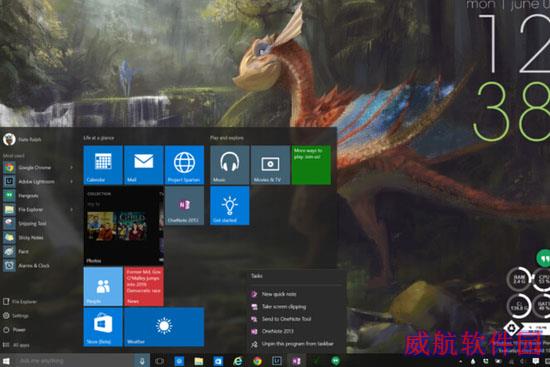Open the Weather tile

[x=164, y=327]
